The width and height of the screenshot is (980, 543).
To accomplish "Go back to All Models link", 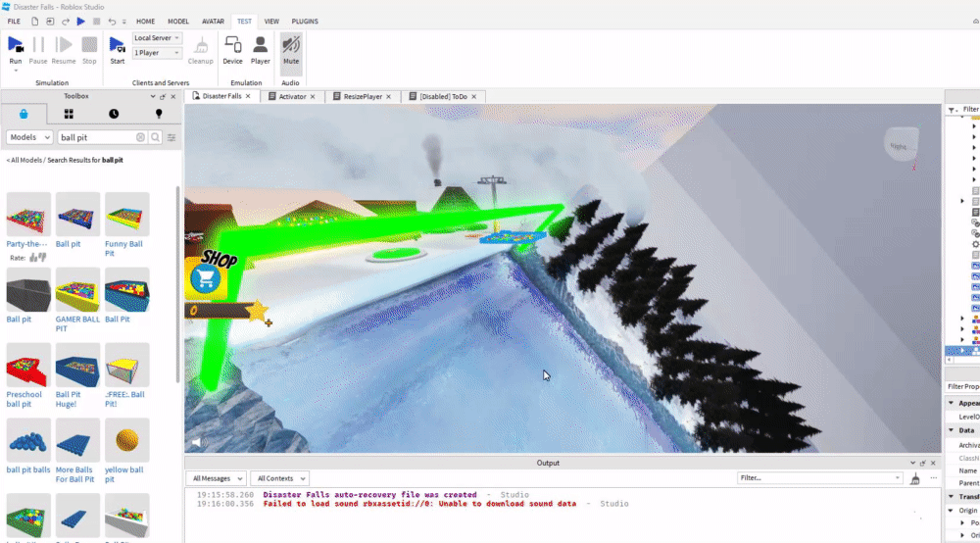I will point(24,160).
